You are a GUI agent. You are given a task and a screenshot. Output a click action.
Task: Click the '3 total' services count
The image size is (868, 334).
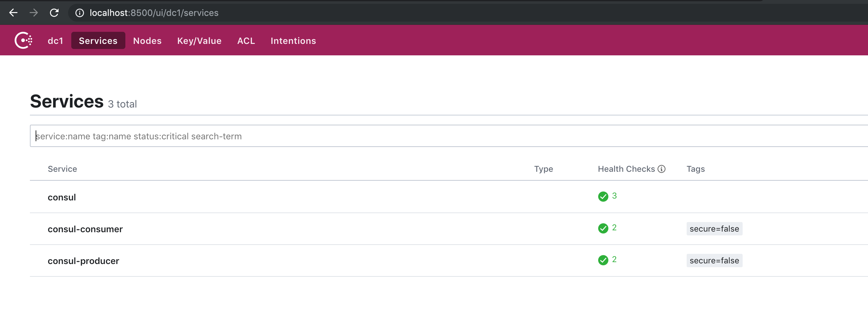(122, 104)
